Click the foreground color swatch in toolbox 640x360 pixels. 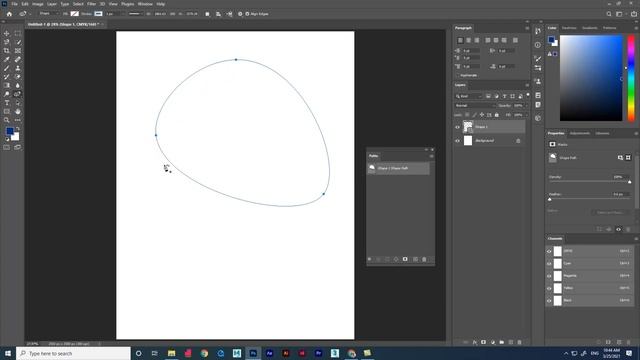(x=9, y=131)
